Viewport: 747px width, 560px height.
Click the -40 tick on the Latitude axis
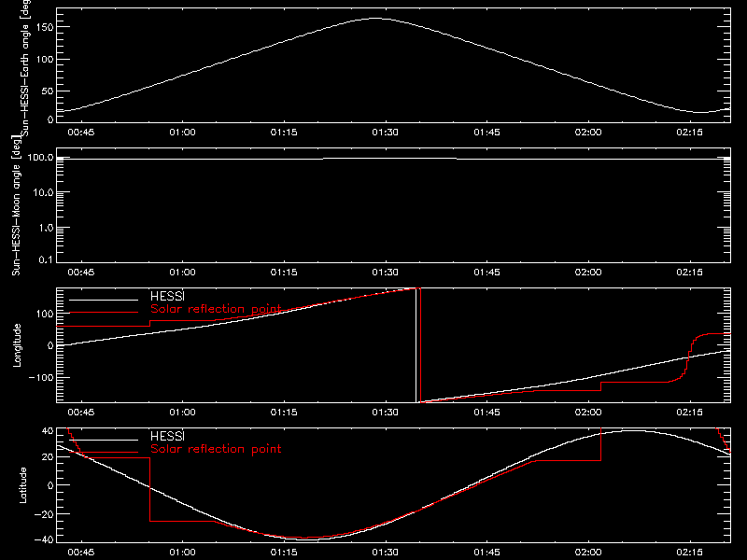pos(44,539)
